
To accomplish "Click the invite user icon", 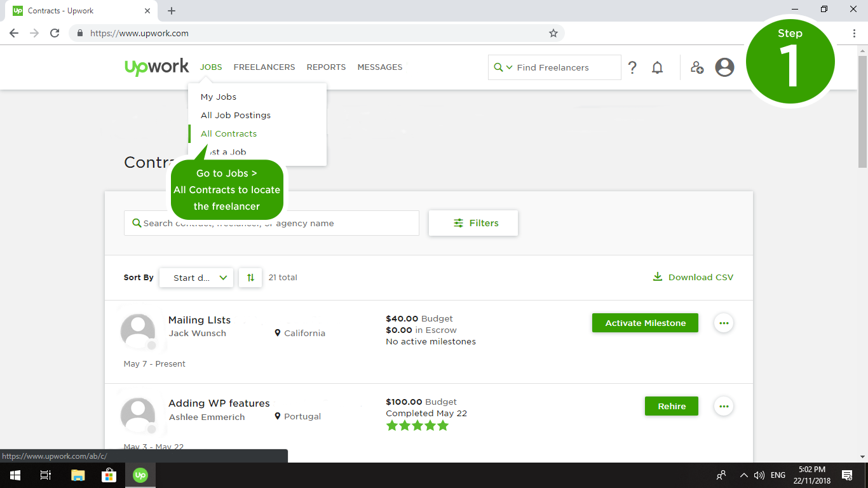I will coord(697,67).
